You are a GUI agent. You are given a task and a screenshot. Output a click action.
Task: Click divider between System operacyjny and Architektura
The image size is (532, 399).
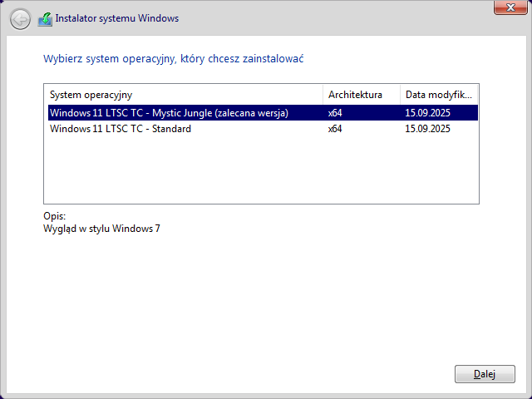323,94
